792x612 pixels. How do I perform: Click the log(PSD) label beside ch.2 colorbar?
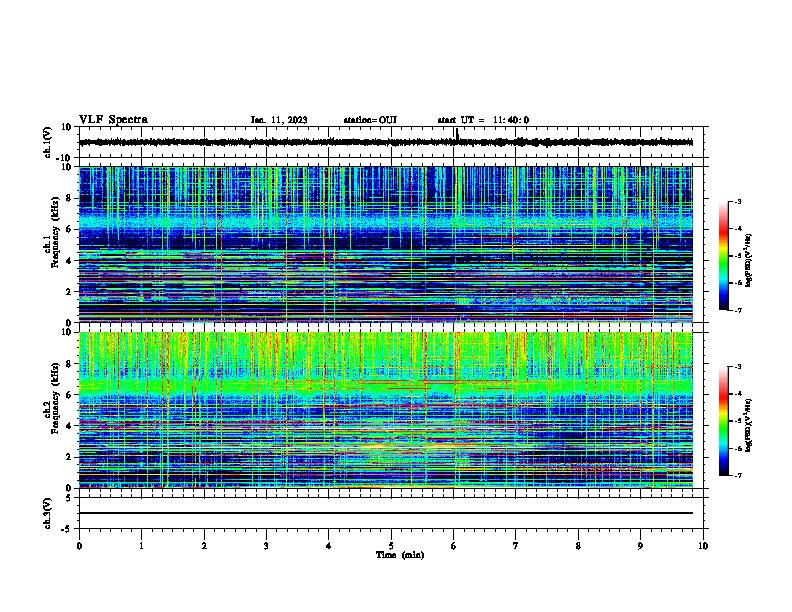pos(748,425)
